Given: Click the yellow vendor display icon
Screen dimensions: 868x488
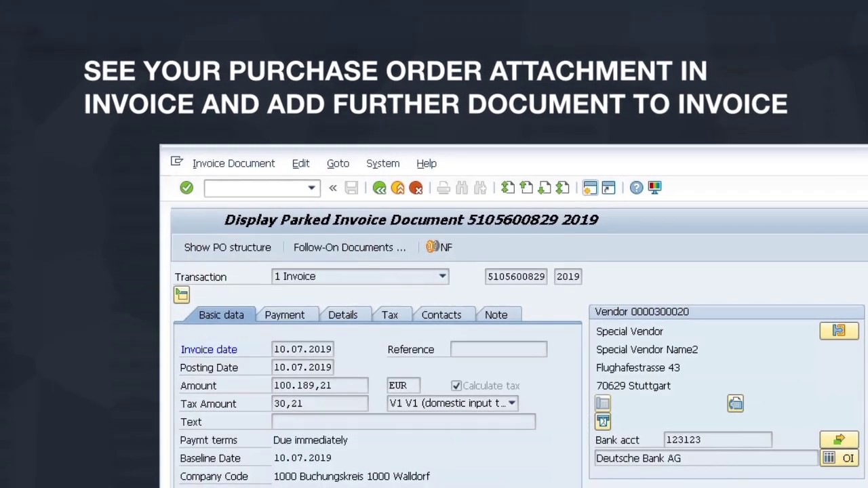Looking at the screenshot, I should [839, 331].
